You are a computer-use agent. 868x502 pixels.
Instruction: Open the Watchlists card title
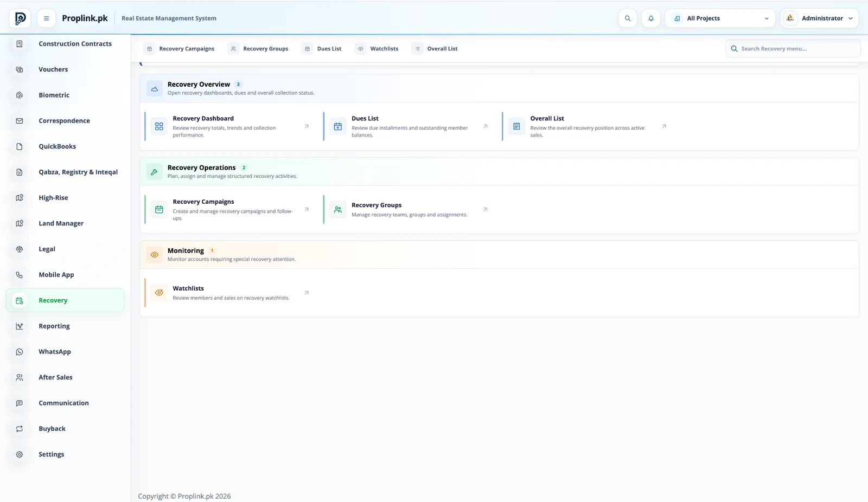(188, 288)
